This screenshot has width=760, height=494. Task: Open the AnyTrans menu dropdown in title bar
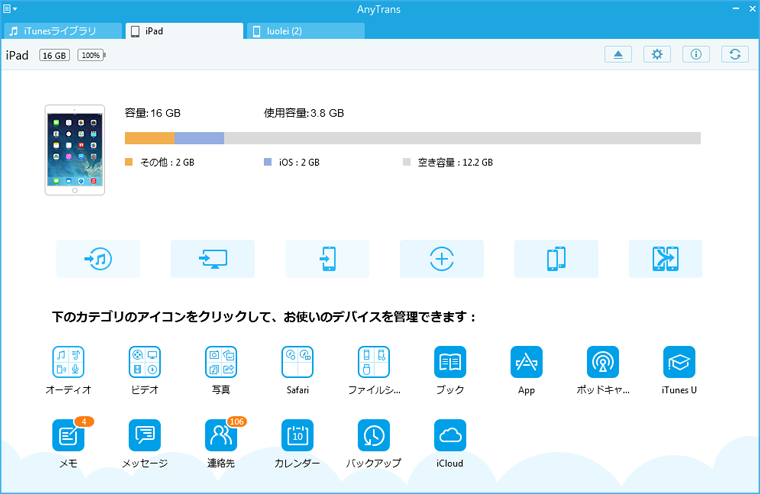(10, 9)
